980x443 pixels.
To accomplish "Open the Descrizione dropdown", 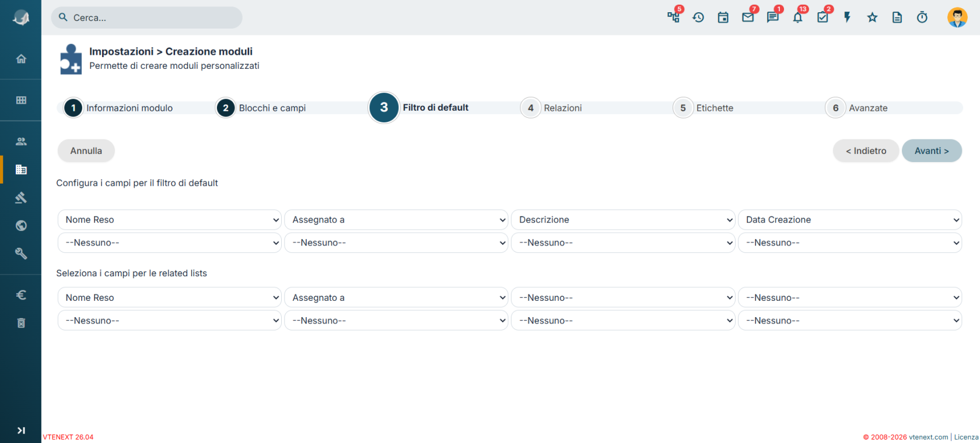I will tap(623, 220).
